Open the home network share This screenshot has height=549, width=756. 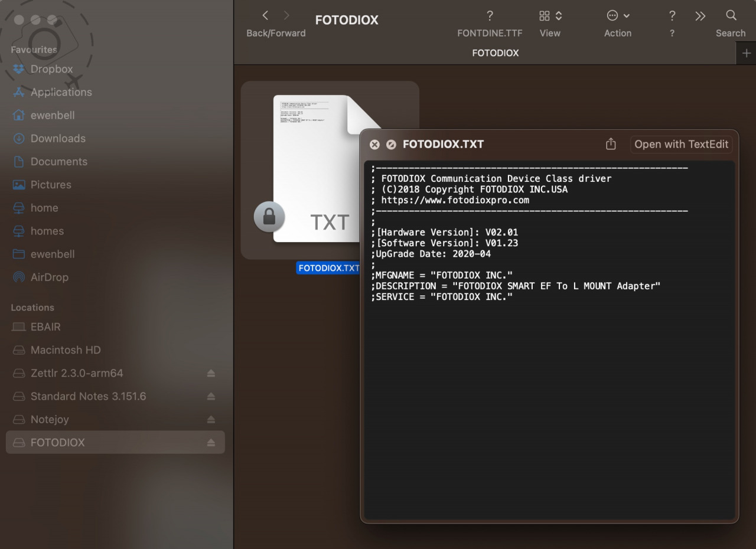click(44, 208)
